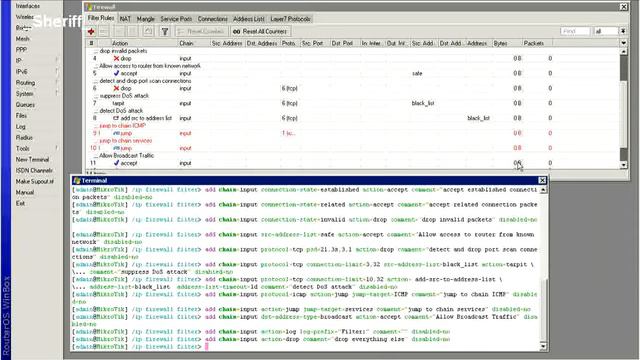
Task: Click the Reset Counters button
Action: (x=202, y=31)
